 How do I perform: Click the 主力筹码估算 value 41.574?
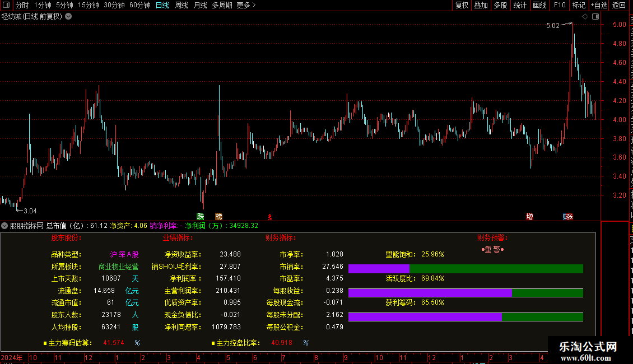(x=114, y=343)
